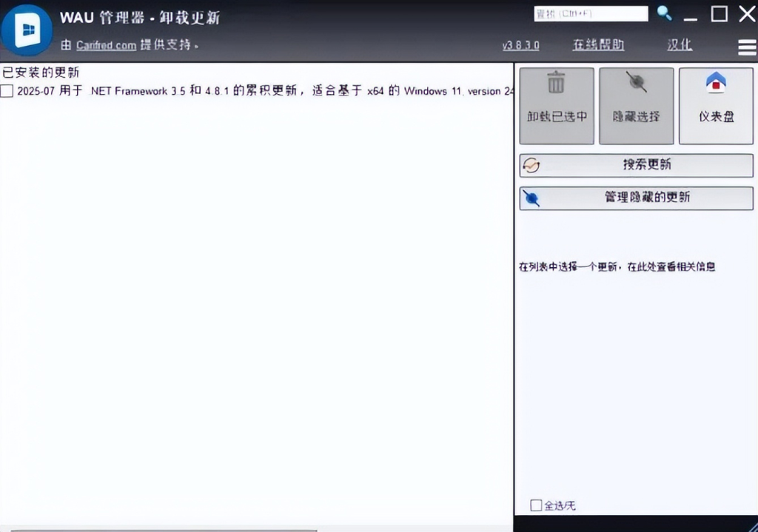758x532 pixels.
Task: Open 管理隐藏的更新 button
Action: (x=636, y=198)
